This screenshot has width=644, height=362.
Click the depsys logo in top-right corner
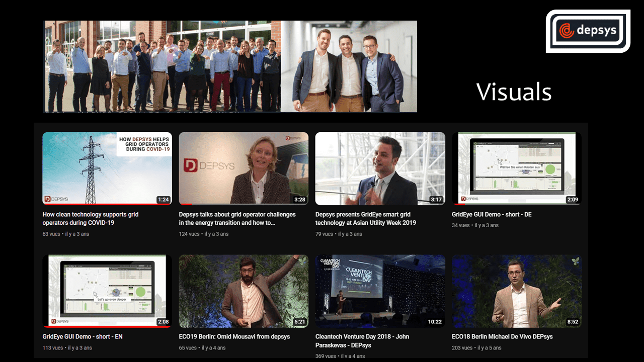588,31
